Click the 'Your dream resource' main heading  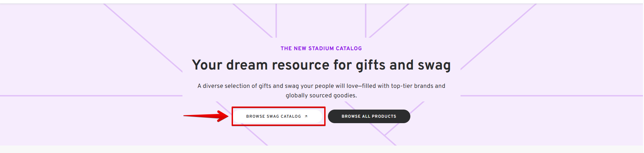[x=321, y=65]
